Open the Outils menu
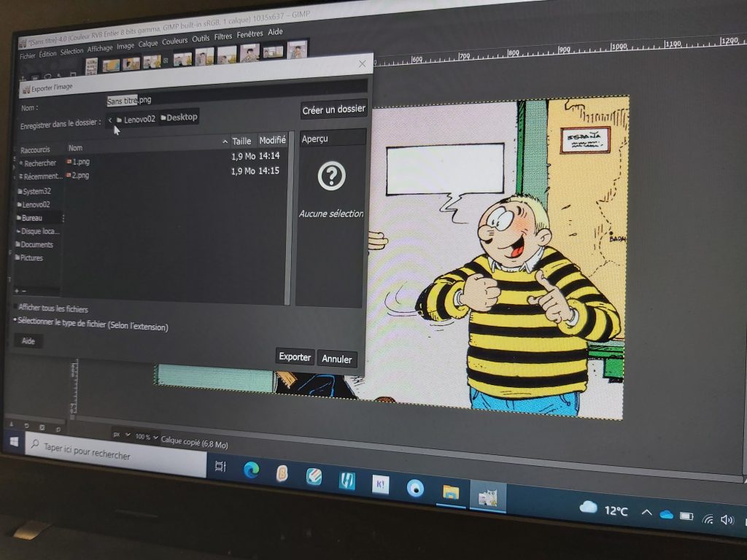 click(201, 39)
